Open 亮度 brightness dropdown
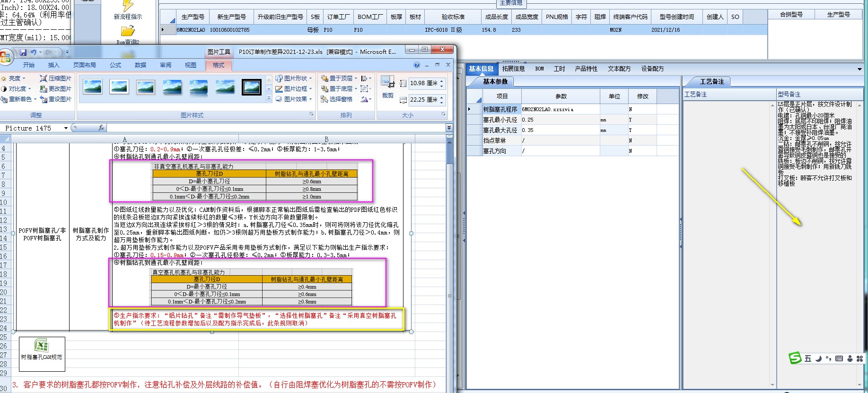Viewport: 868px width, 393px height. point(14,79)
